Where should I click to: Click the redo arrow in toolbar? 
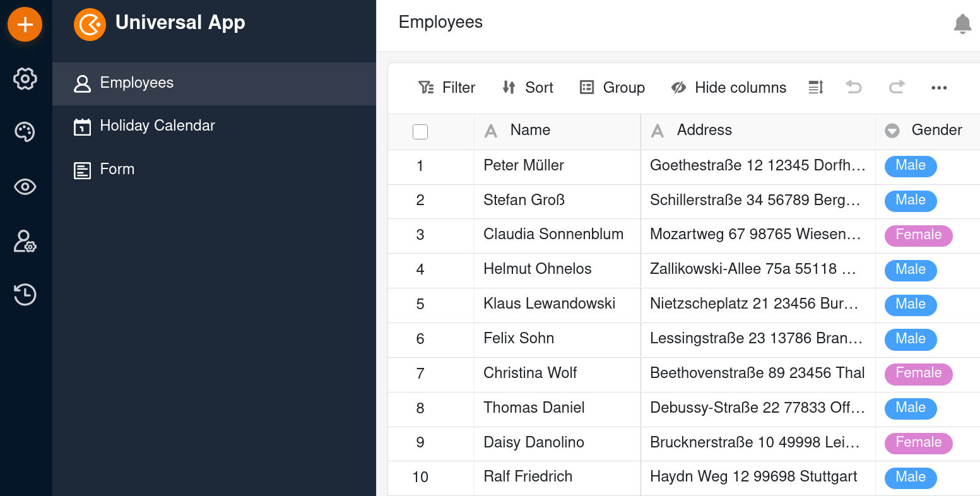pos(897,88)
